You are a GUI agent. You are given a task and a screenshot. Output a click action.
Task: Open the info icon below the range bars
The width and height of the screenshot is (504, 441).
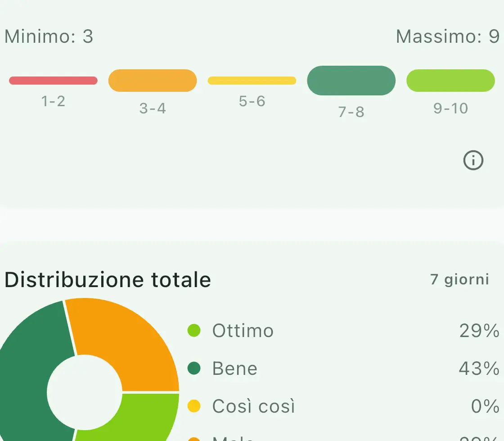tap(473, 160)
